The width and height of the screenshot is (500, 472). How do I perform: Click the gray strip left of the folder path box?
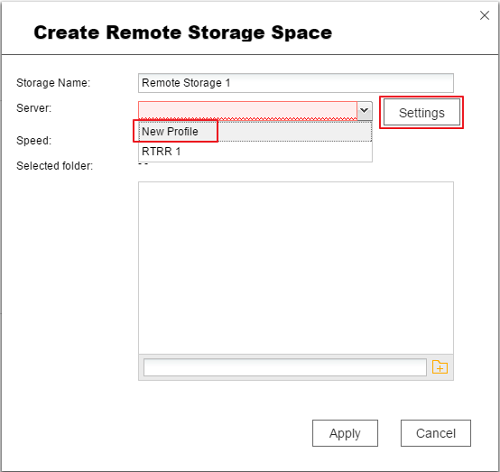point(141,367)
